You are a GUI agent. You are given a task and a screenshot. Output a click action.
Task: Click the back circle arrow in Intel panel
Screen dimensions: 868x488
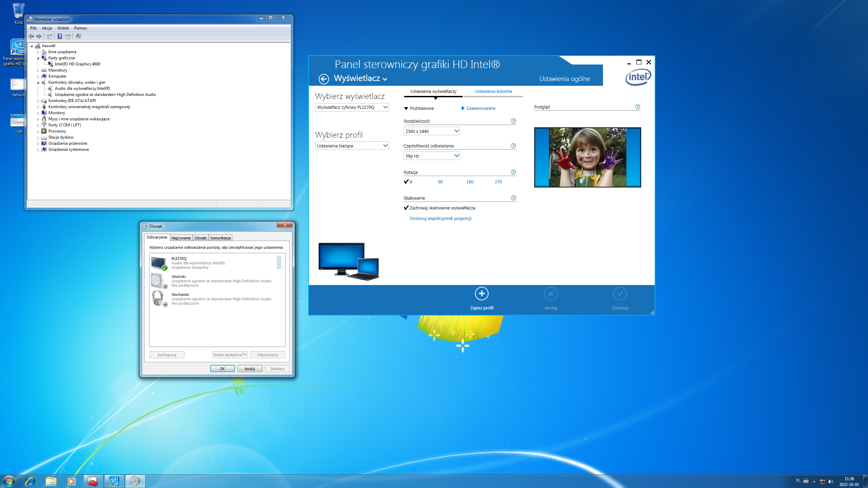click(323, 79)
